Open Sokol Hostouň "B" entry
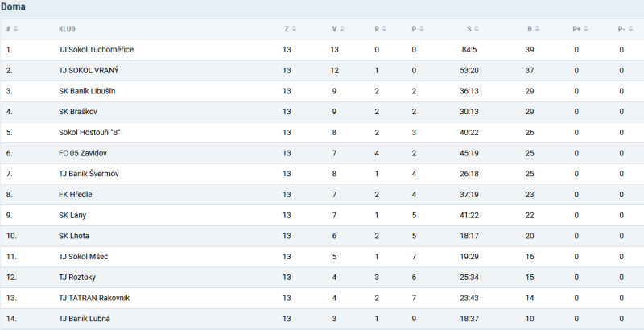The image size is (644, 330). (x=89, y=132)
